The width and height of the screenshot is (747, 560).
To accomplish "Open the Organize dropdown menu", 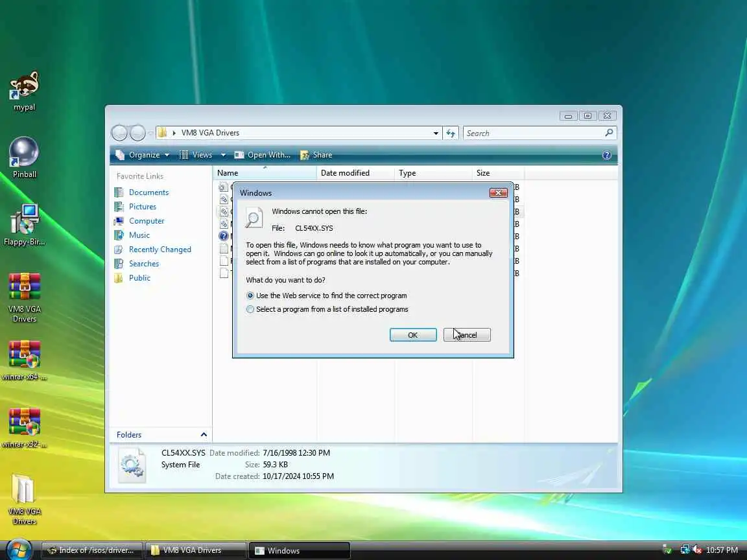I will pyautogui.click(x=143, y=155).
